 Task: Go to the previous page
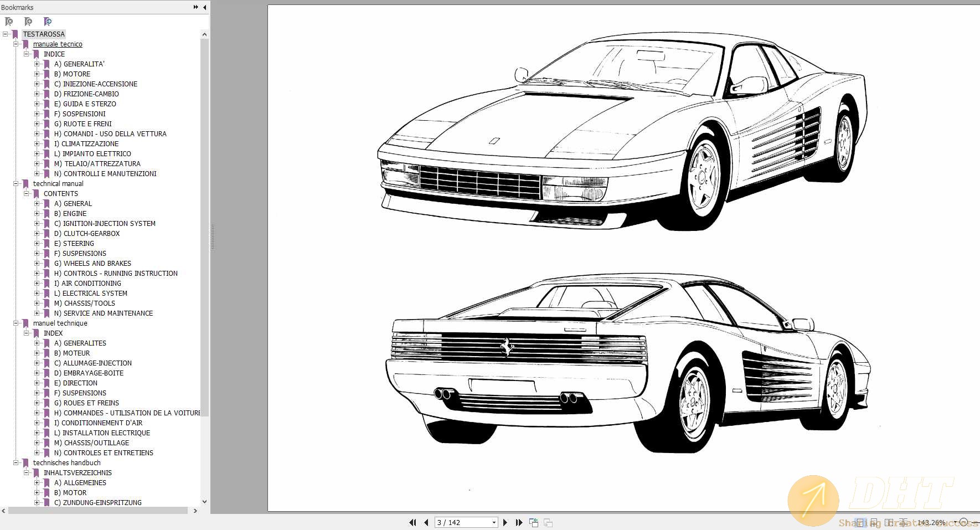(426, 522)
